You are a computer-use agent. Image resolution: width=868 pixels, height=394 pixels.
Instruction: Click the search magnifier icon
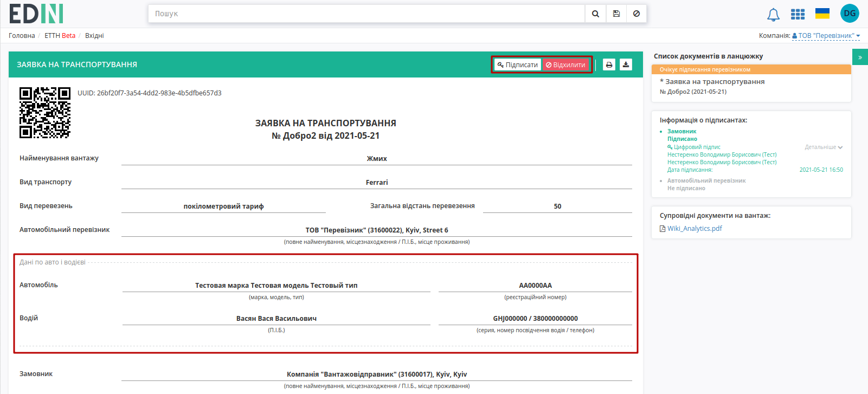pos(595,14)
